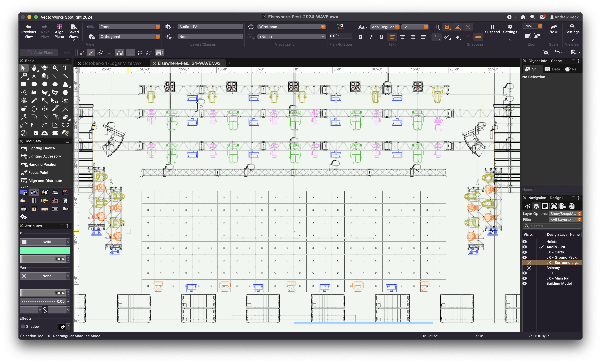Image resolution: width=601 pixels, height=364 pixels.
Task: Open the Wireframe render mode dropdown
Action: pos(323,27)
